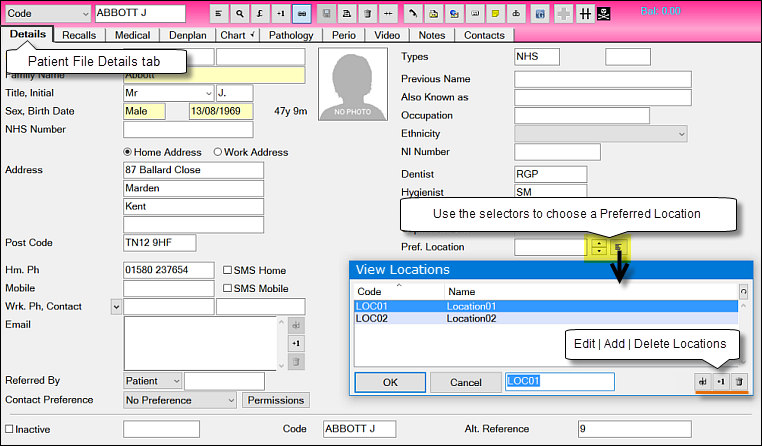Click the SMS message card icon in toolbar

(475, 14)
